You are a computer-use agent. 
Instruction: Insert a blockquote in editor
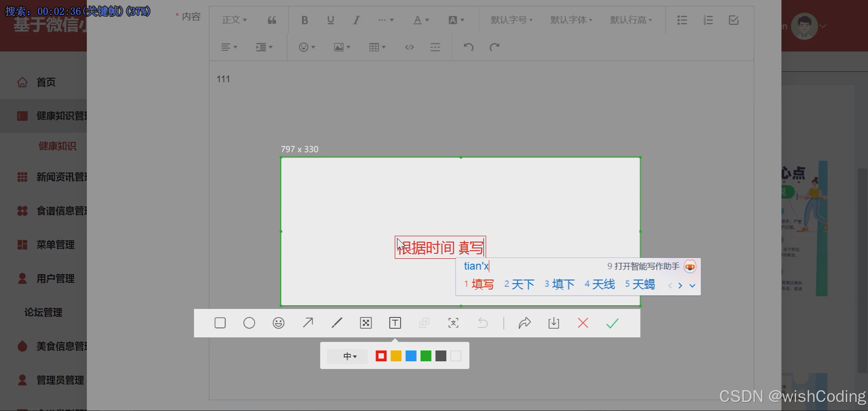coord(272,20)
